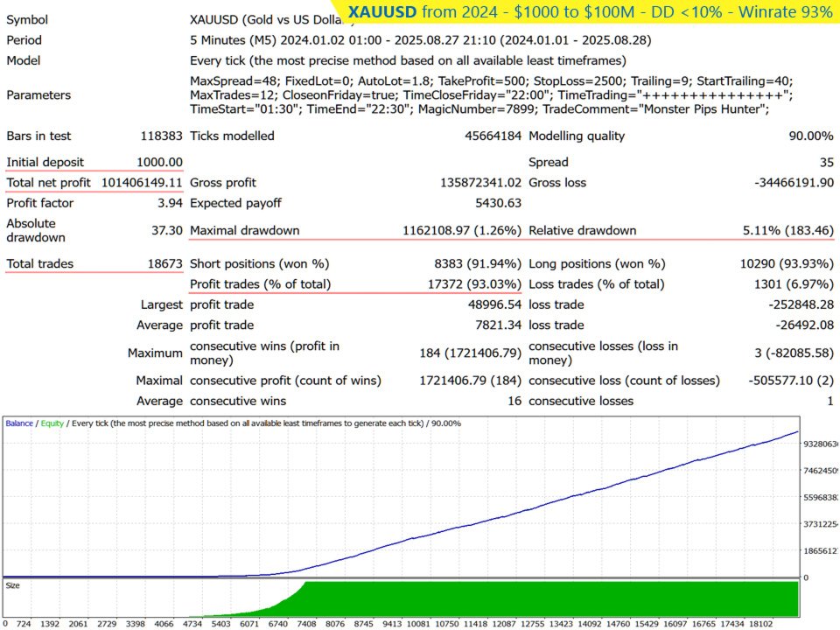Screen dimensions: 840x630
Task: Click Maximal drawdown value 1162108.97 (1.26%)
Action: [x=462, y=230]
